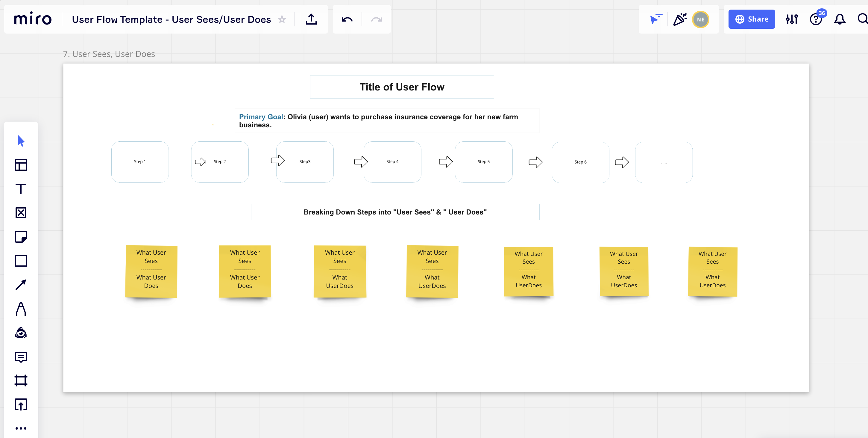Viewport: 868px width, 438px height.
Task: Select the frame title '7. User Sees, User Does'
Action: (x=109, y=54)
